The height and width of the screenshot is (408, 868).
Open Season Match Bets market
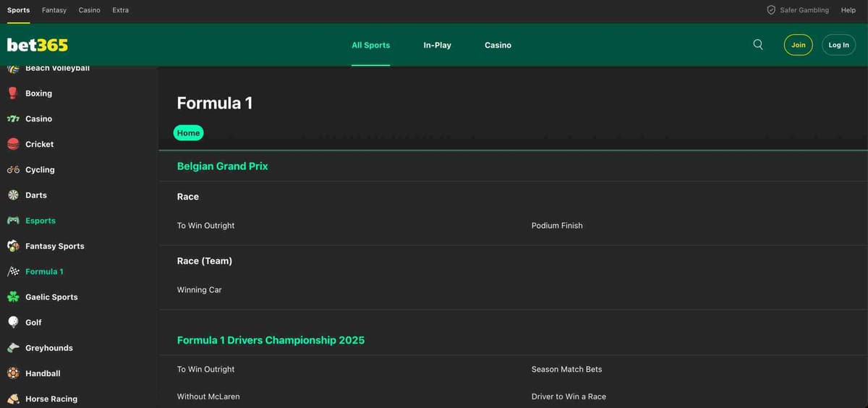click(567, 370)
